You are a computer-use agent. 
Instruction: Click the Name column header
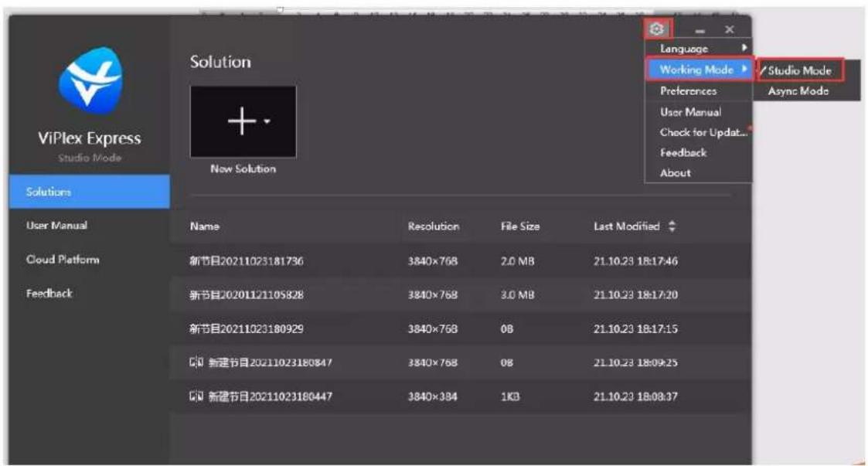point(204,226)
